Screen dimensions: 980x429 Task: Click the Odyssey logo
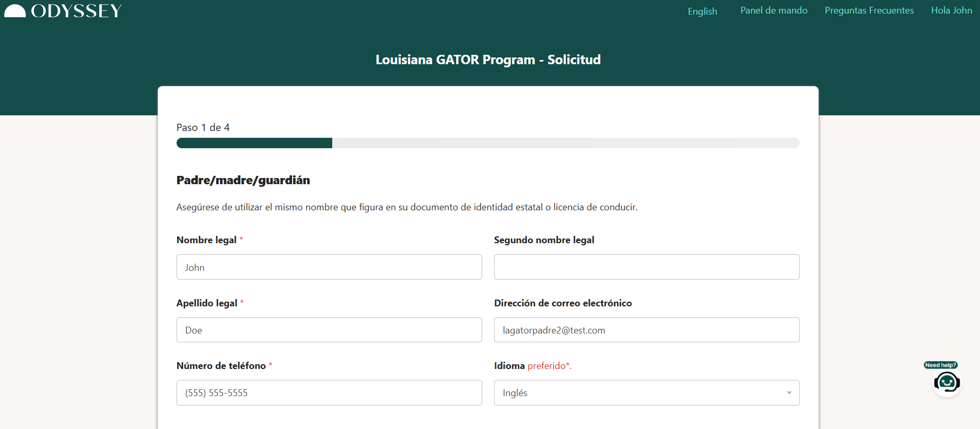click(x=63, y=11)
